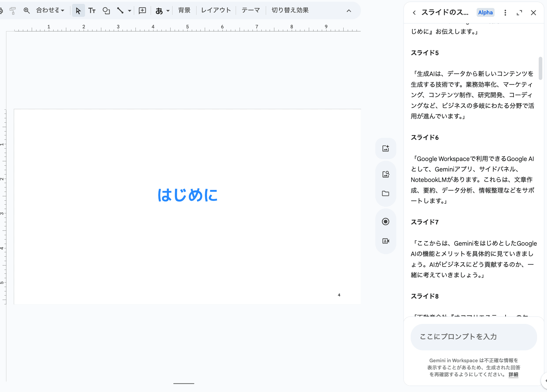This screenshot has width=547, height=392.
Task: Start recording with the record icon
Action: coord(386,222)
